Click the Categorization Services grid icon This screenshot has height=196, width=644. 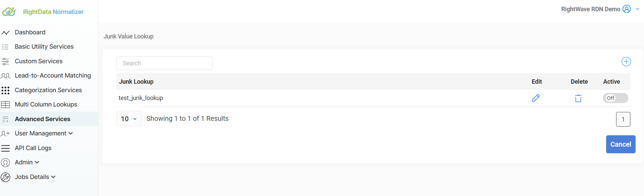click(5, 90)
